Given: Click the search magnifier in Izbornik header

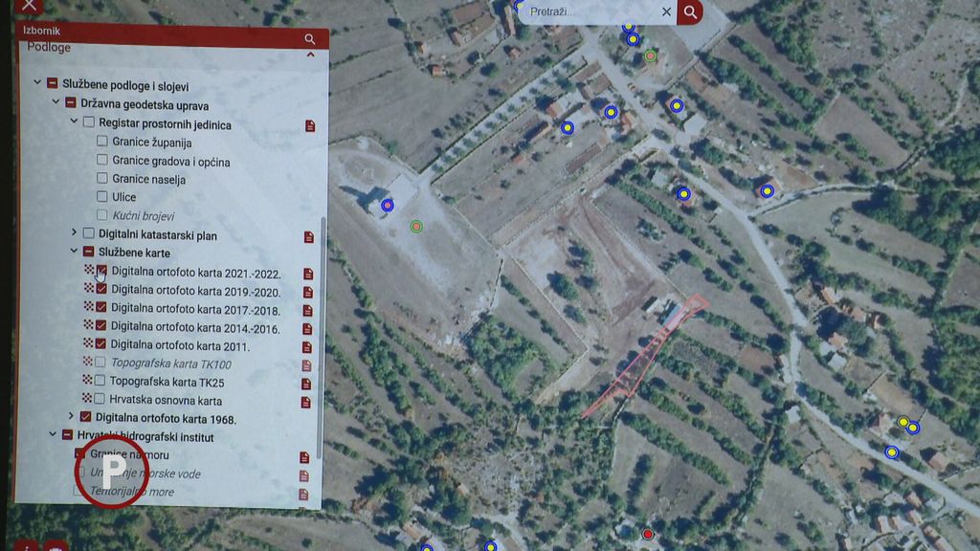Looking at the screenshot, I should 309,39.
